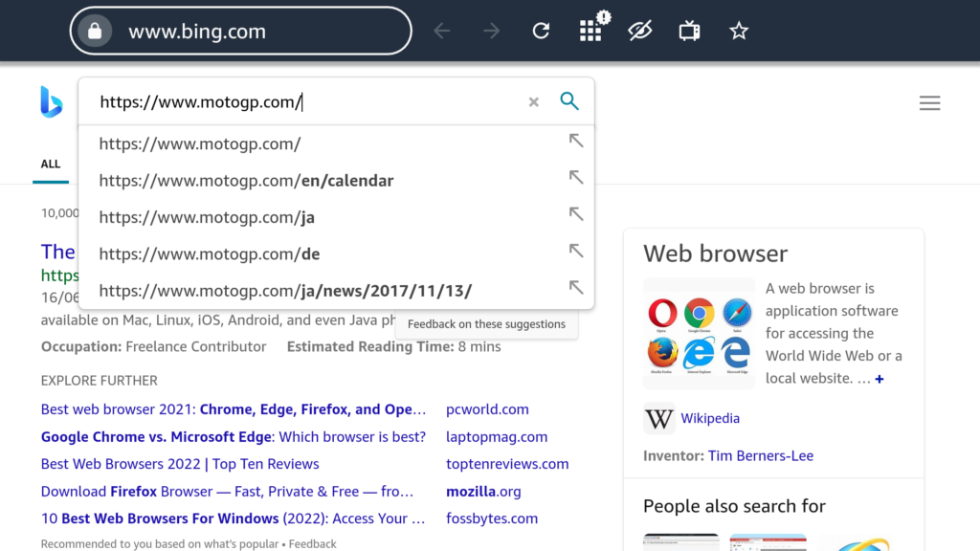Screen dimensions: 980x551
Task: Click the Bing search magnifier icon
Action: [569, 101]
